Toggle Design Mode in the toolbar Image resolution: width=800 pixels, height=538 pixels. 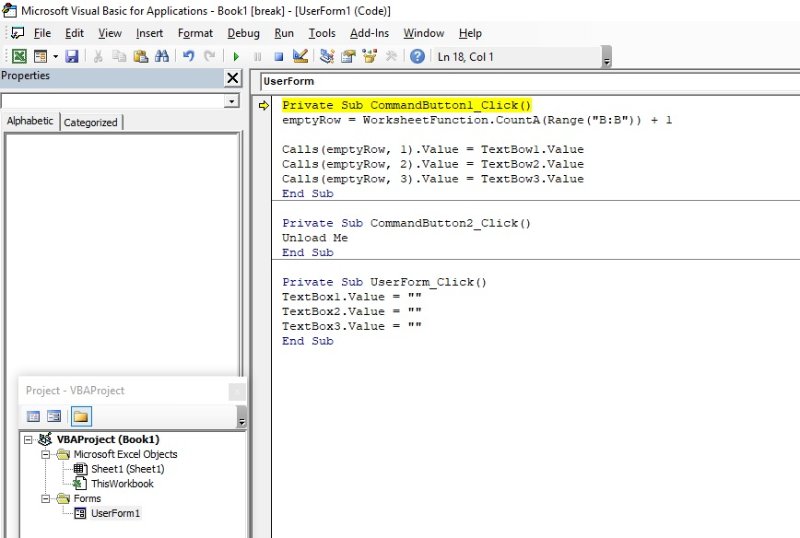click(300, 57)
